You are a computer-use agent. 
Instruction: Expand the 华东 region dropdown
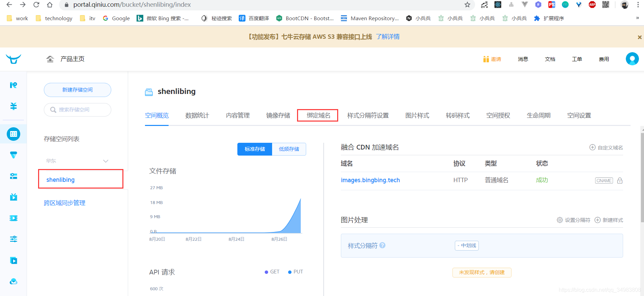(106, 161)
